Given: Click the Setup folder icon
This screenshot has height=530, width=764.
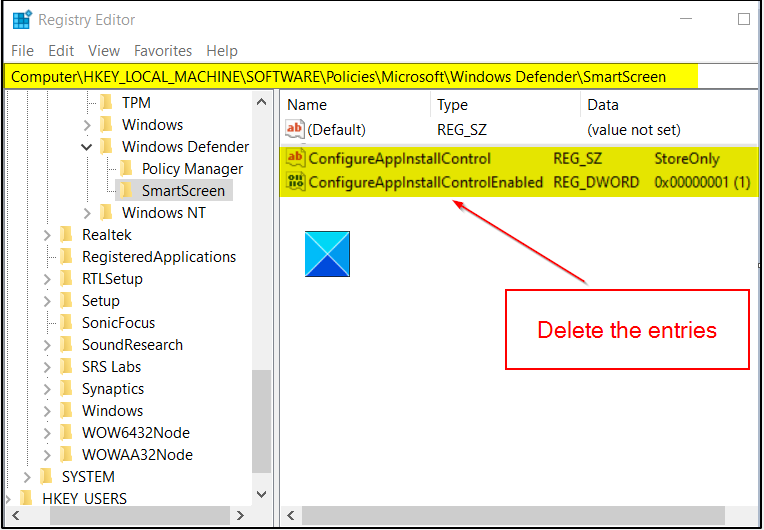Looking at the screenshot, I should (66, 301).
